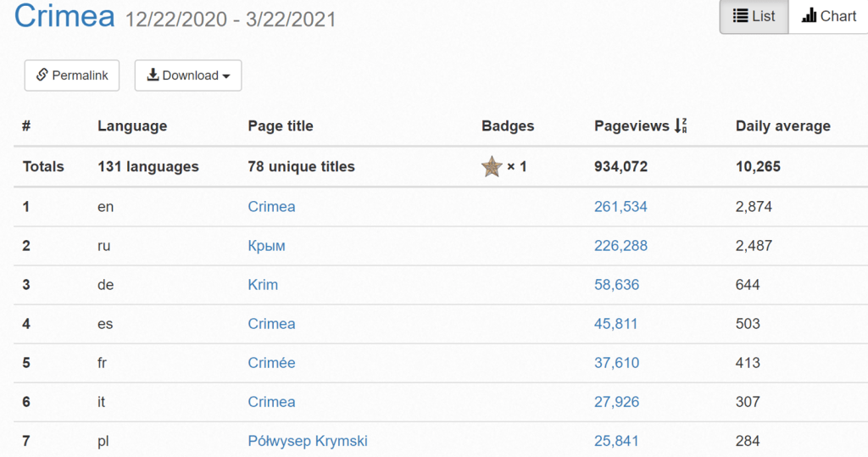This screenshot has width=868, height=457.
Task: Copy the Permalink button link
Action: click(72, 75)
